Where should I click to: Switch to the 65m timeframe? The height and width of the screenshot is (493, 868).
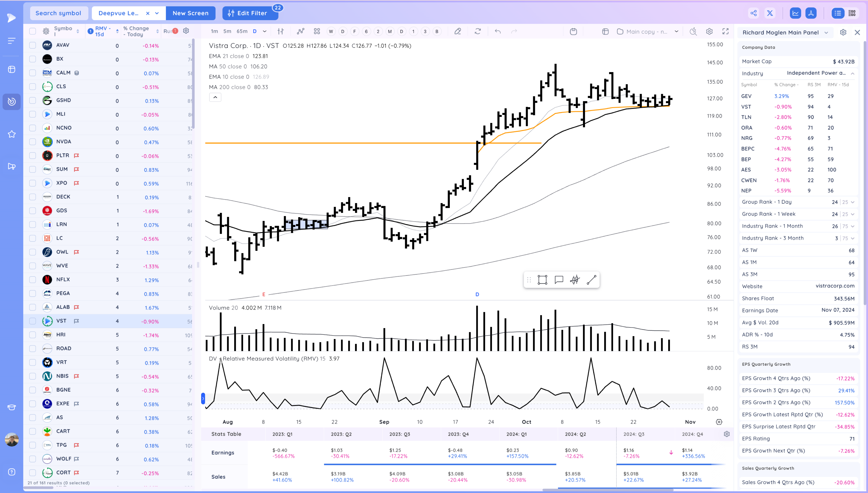tap(242, 31)
